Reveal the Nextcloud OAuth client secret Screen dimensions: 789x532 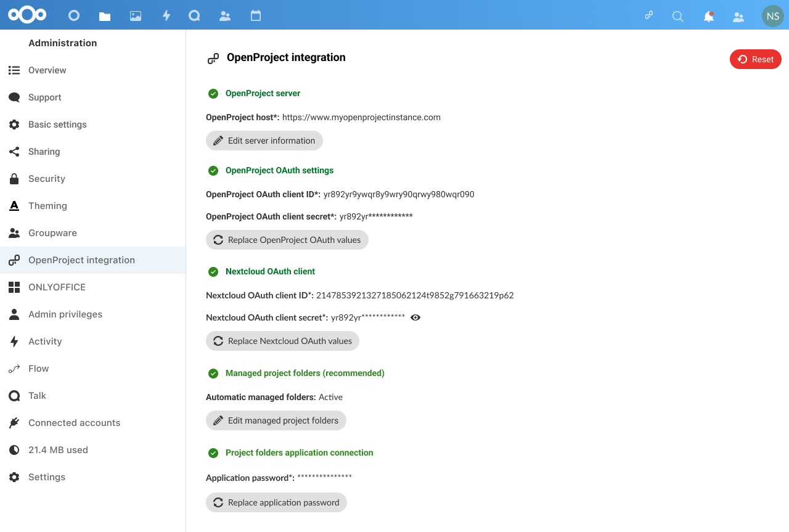[415, 317]
